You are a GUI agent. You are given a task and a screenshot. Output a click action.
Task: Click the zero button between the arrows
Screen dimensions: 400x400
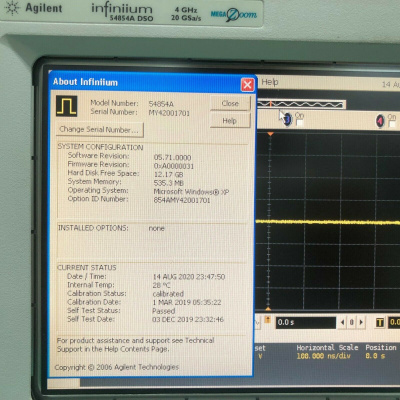[351, 322]
